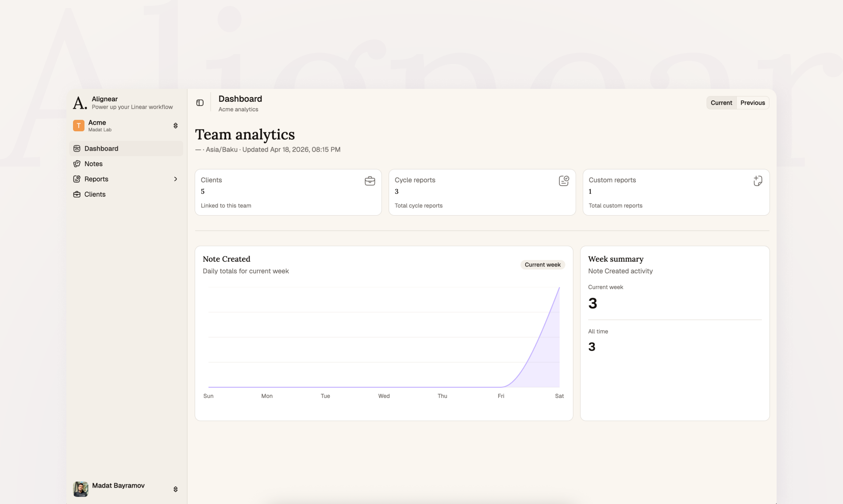Open the Reports section

click(126, 179)
